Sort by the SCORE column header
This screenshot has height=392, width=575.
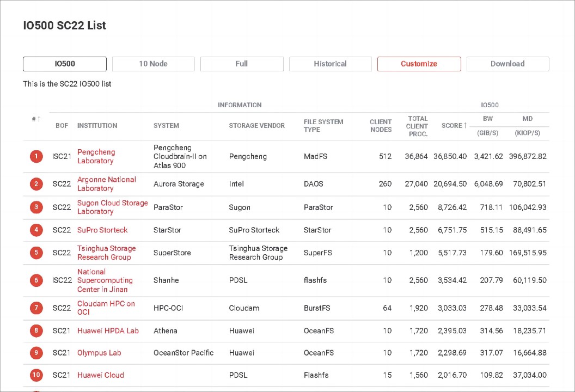point(454,125)
